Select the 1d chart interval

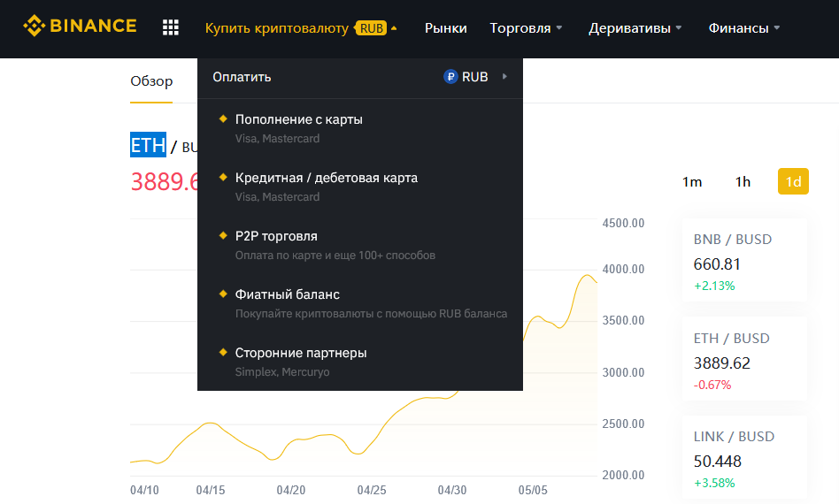(x=793, y=181)
